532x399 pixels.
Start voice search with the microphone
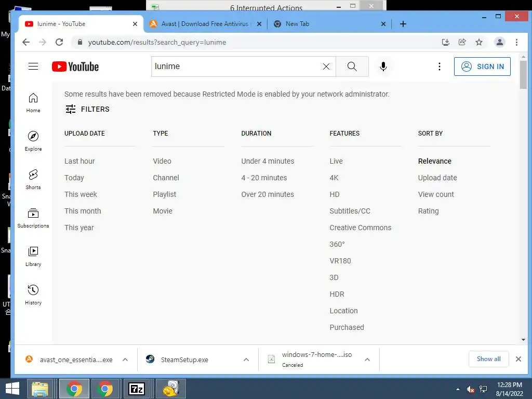click(383, 66)
